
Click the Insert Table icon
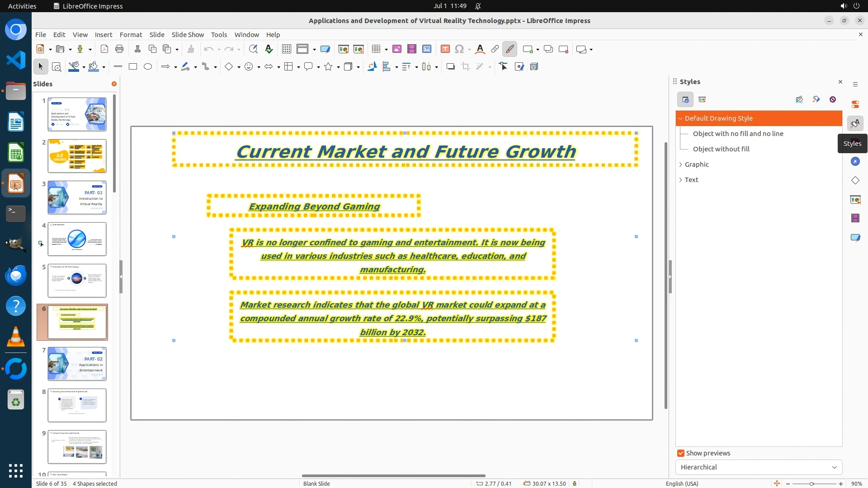376,49
